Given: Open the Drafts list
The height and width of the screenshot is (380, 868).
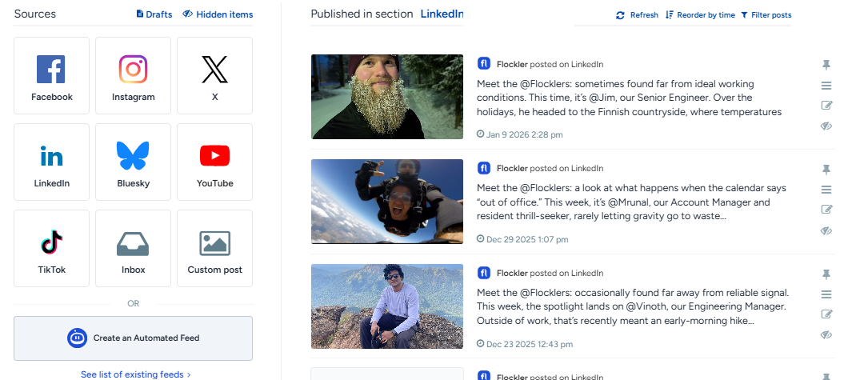Looking at the screenshot, I should [x=154, y=14].
